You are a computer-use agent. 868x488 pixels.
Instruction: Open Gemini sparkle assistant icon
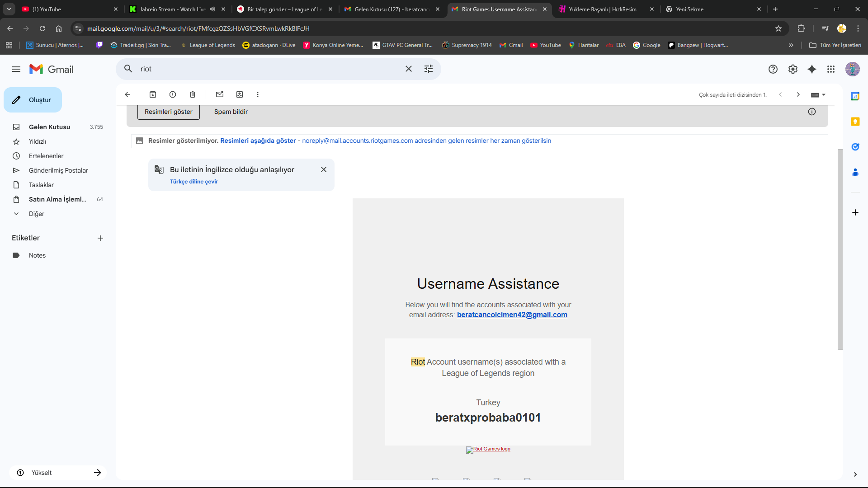coord(812,69)
